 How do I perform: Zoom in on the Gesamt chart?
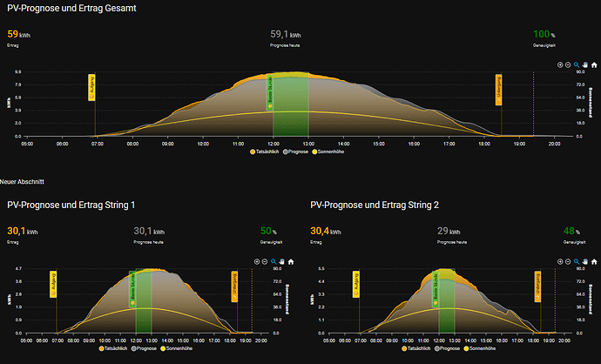click(x=560, y=65)
